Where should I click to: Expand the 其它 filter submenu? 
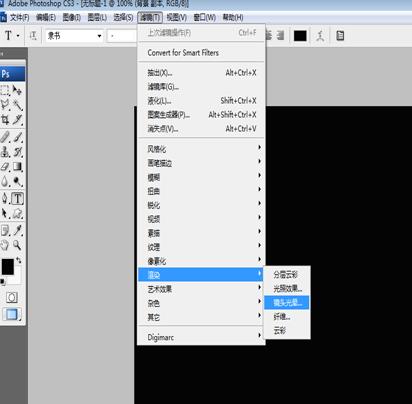(201, 317)
